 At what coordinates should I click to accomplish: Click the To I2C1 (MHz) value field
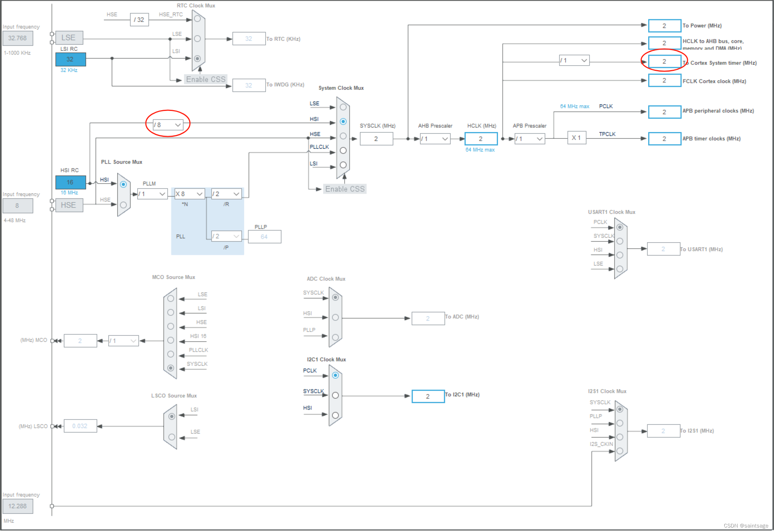pos(428,396)
